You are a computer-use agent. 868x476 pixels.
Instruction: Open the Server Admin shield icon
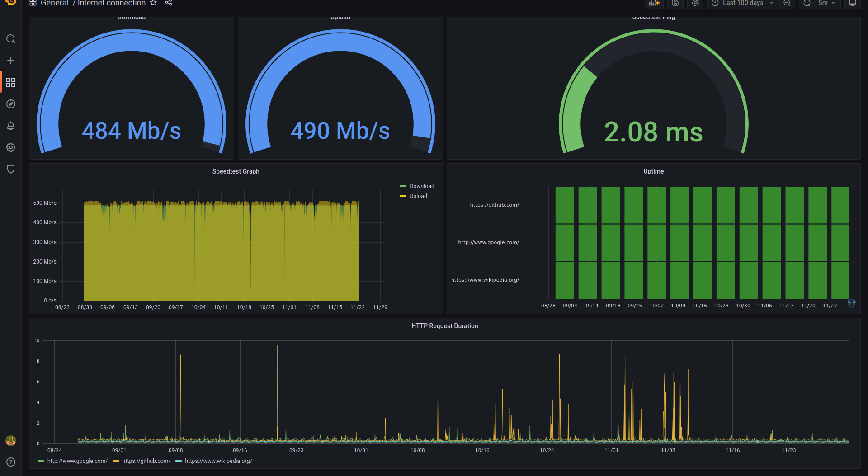coord(11,169)
